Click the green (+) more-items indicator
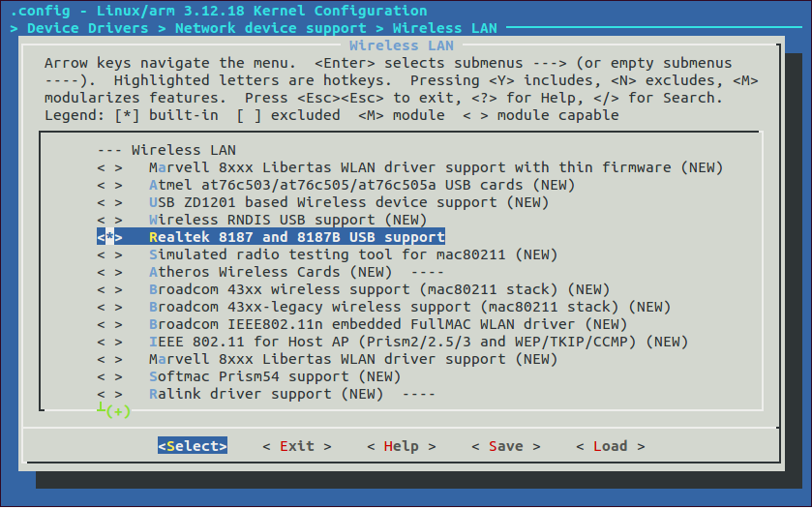Viewport: 812px width, 508px height. coord(118,411)
